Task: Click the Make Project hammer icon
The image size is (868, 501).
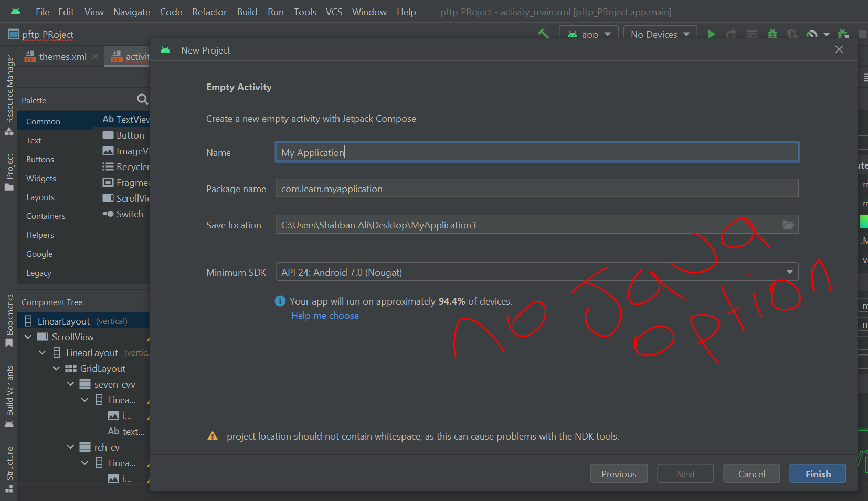Action: pyautogui.click(x=544, y=34)
